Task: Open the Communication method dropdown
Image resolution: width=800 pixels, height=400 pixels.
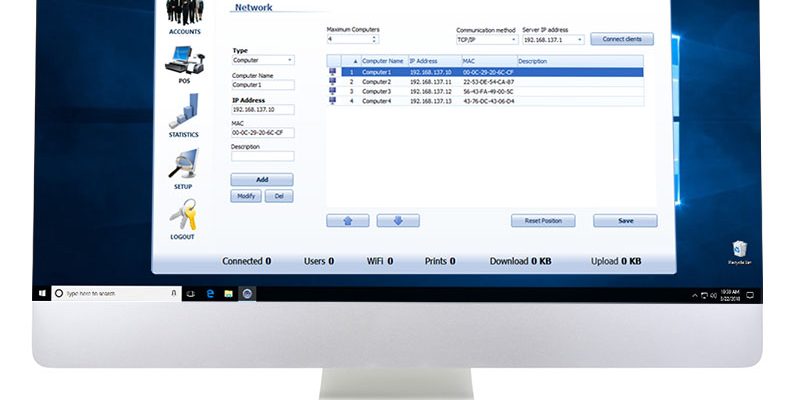Action: (514, 40)
